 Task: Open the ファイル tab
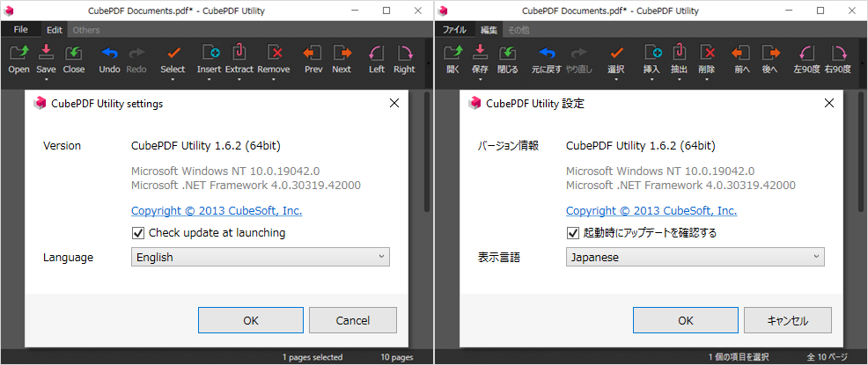click(x=456, y=30)
